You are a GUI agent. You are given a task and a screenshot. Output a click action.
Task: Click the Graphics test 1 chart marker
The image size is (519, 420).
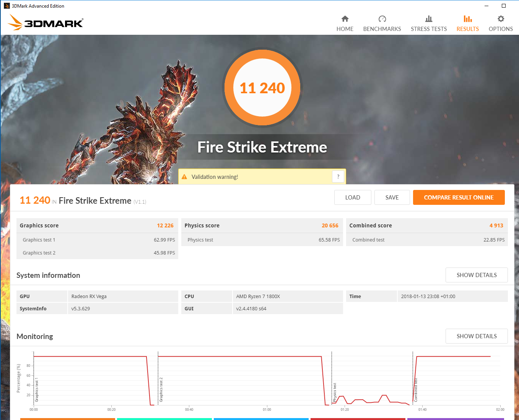tap(37, 391)
